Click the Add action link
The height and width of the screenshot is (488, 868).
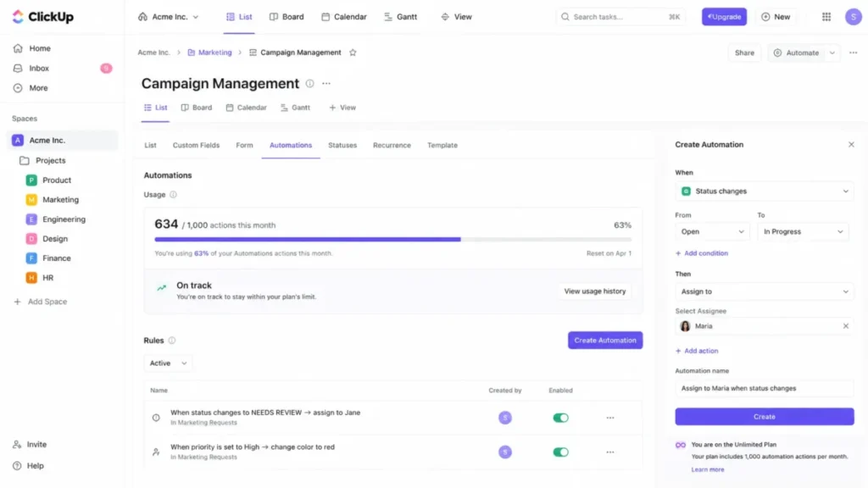(697, 351)
